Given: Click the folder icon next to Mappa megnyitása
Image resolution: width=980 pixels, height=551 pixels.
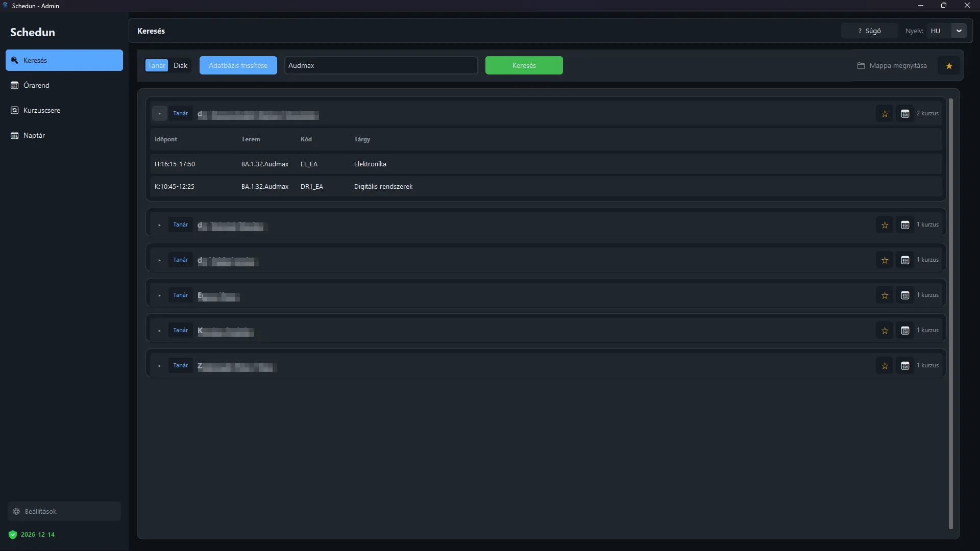Looking at the screenshot, I should pyautogui.click(x=861, y=66).
